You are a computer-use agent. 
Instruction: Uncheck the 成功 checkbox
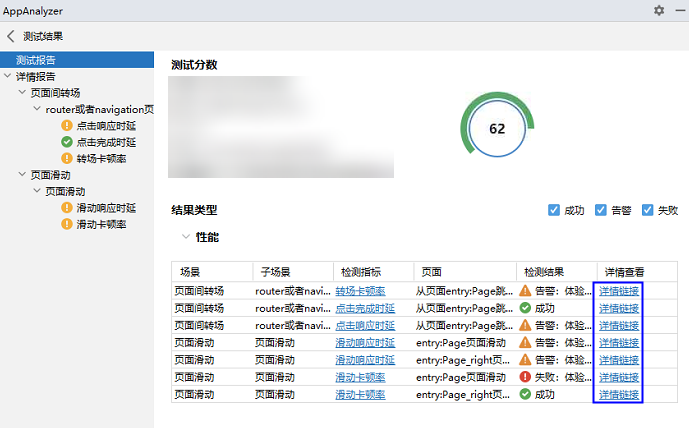coord(554,210)
